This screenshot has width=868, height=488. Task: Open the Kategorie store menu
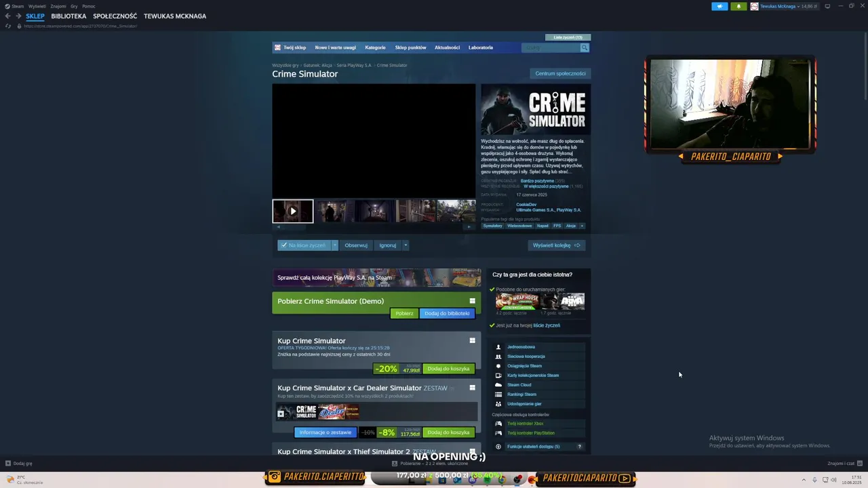375,47
